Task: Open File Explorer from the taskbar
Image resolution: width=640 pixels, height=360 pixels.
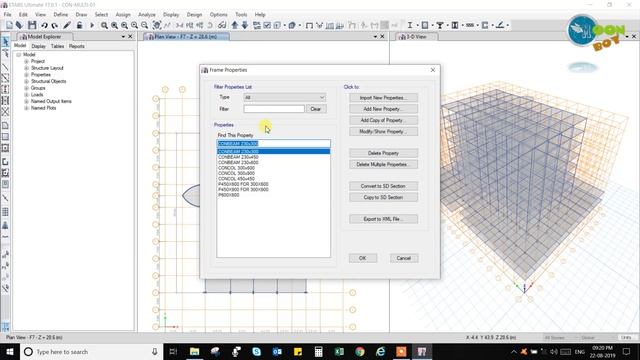Action: (195, 351)
